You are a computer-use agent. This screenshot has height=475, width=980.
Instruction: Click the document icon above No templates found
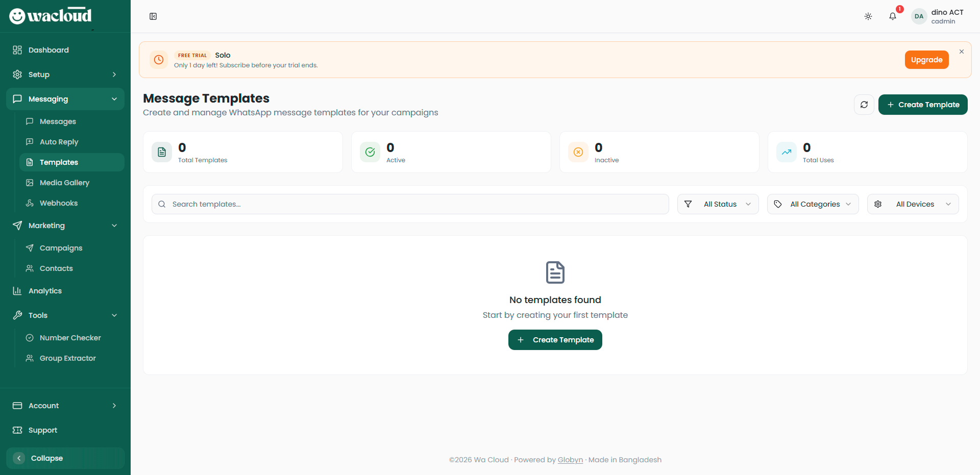(x=555, y=272)
